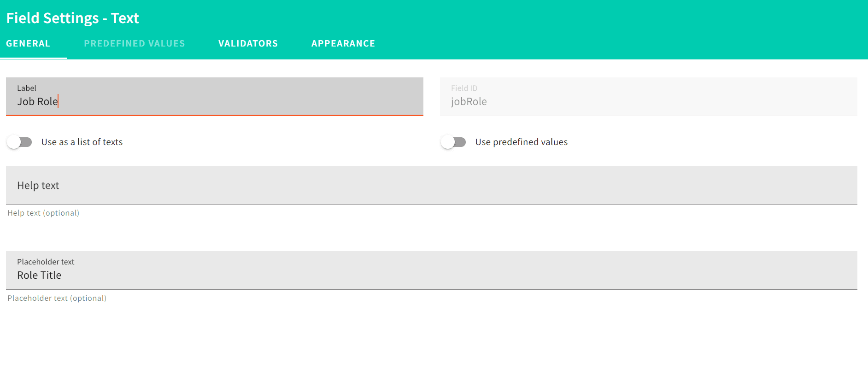Screen dimensions: 868x369
Task: Click the "Placeholder text" caption above Role Title
Action: click(x=46, y=262)
